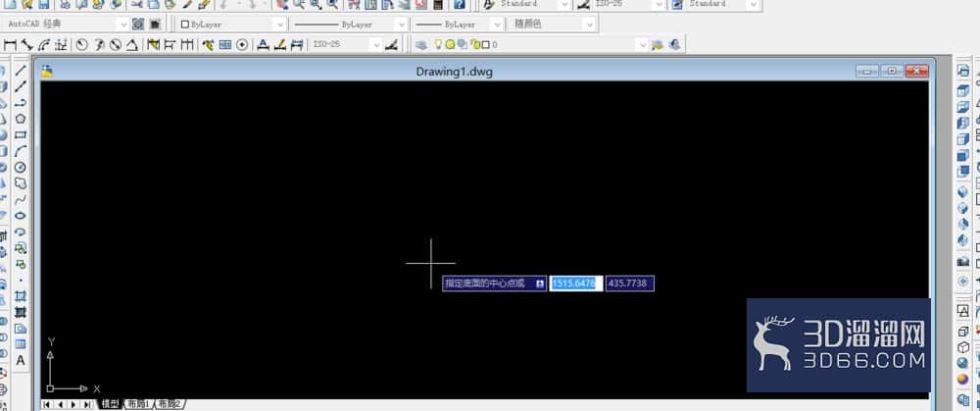
Task: Select the Rectangle draw tool
Action: (x=21, y=134)
